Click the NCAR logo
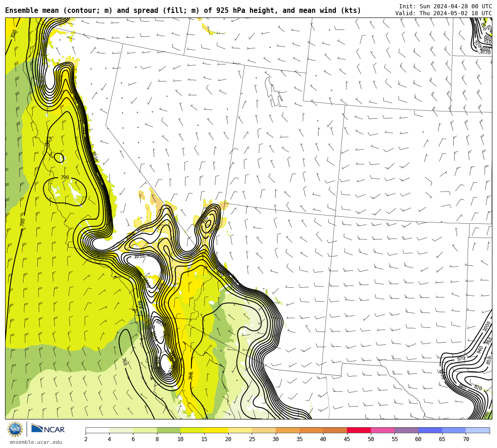 pos(48,429)
